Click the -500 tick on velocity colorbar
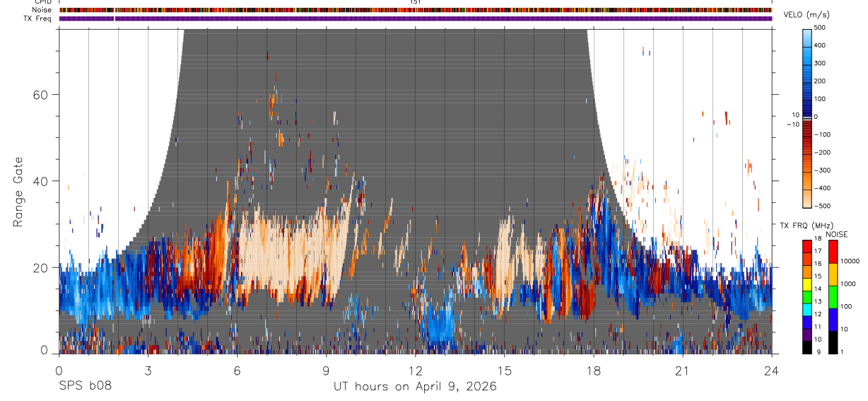Image resolution: width=868 pixels, height=401 pixels. point(823,207)
